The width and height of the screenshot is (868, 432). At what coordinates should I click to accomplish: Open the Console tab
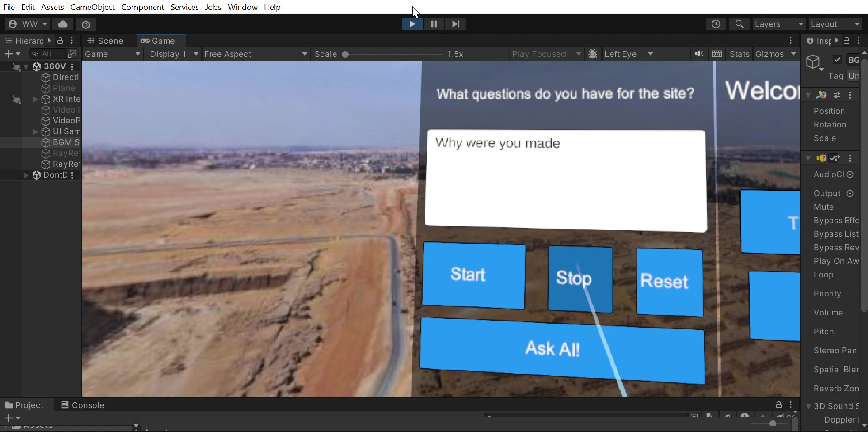(83, 405)
